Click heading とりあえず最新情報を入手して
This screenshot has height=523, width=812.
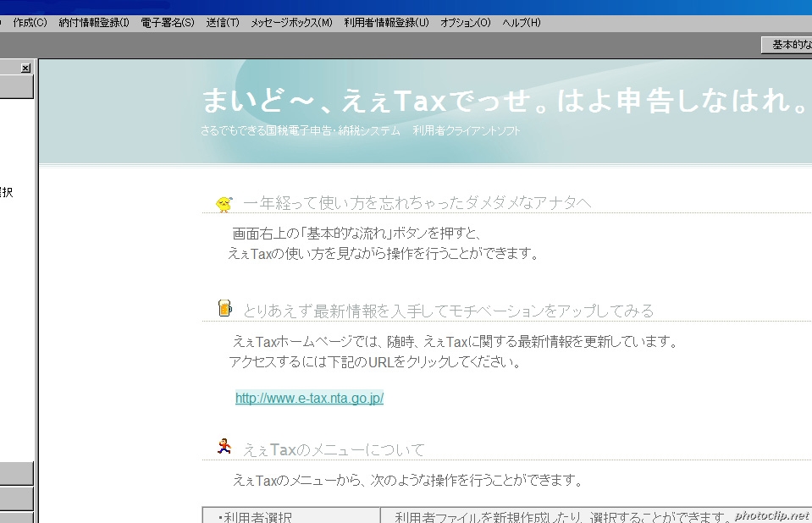449,311
